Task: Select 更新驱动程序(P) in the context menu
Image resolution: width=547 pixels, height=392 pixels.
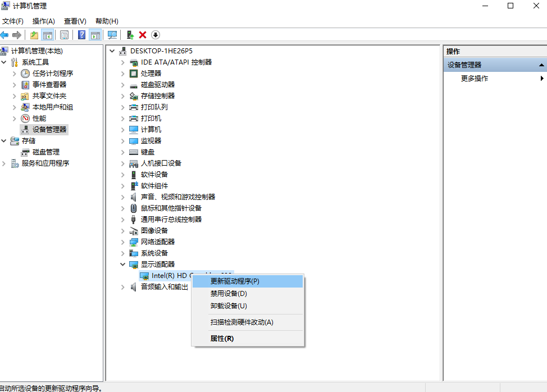Action: 235,281
